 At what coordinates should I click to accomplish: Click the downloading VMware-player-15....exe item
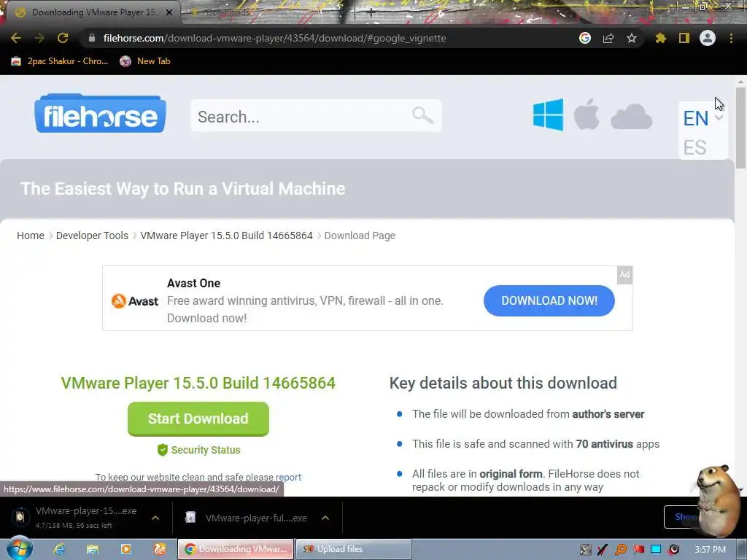(76, 518)
